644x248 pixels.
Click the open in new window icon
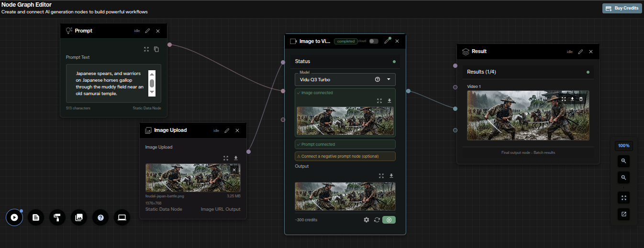[623, 214]
